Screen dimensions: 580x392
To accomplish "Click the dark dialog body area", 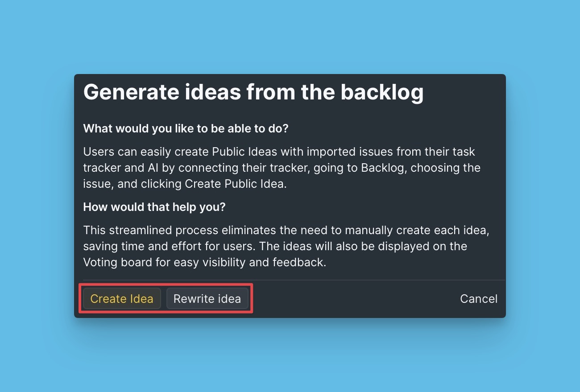I will [290, 196].
